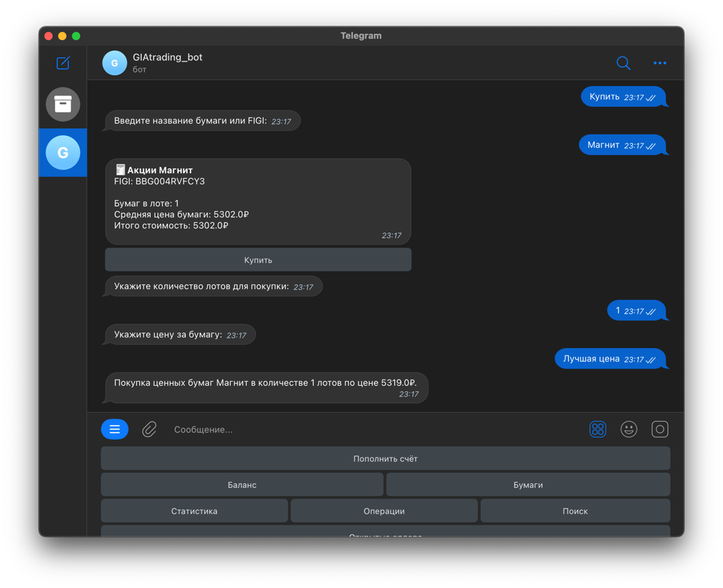Open the three-dots more options menu

pos(660,63)
